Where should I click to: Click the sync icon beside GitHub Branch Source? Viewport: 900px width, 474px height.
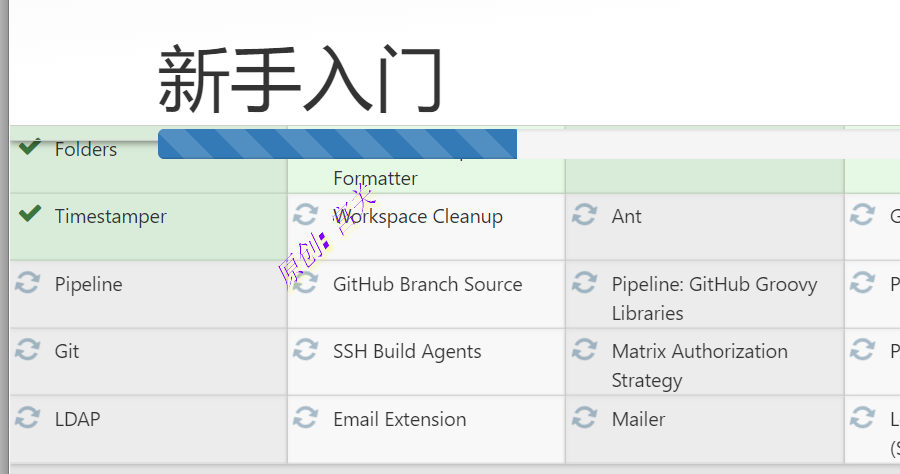[306, 284]
